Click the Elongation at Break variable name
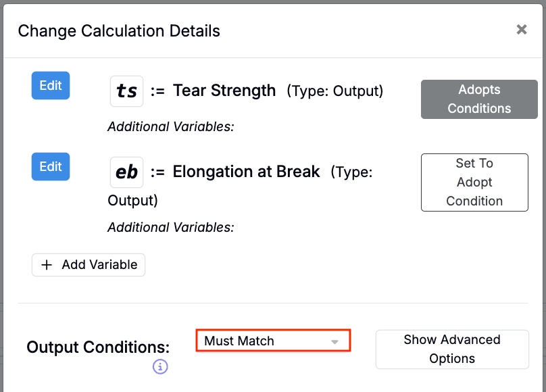The width and height of the screenshot is (546, 392). [246, 172]
